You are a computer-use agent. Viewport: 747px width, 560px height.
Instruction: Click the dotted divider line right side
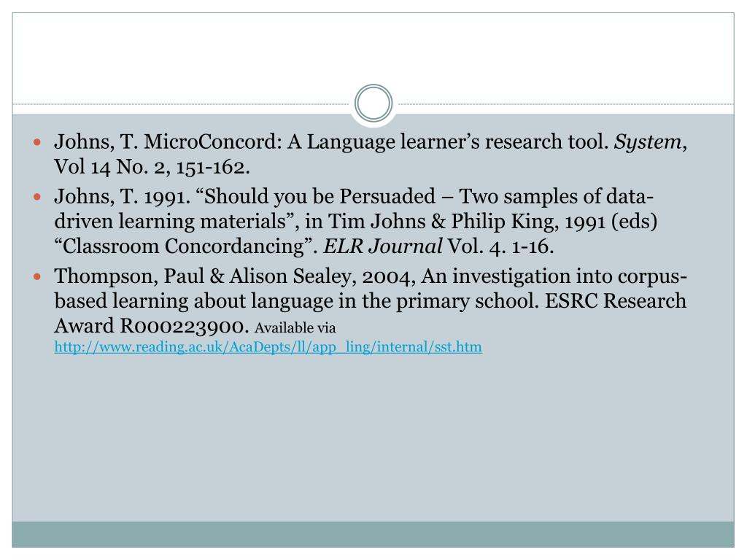[566, 104]
